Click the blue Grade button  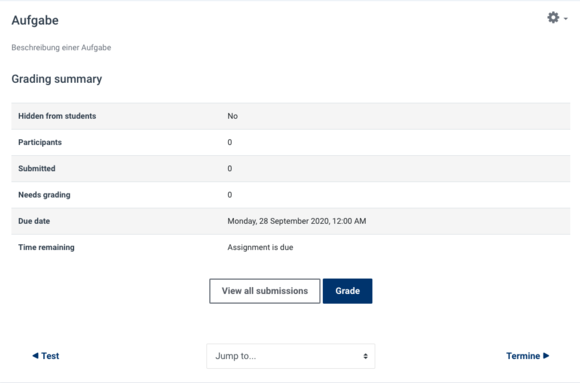(x=347, y=291)
